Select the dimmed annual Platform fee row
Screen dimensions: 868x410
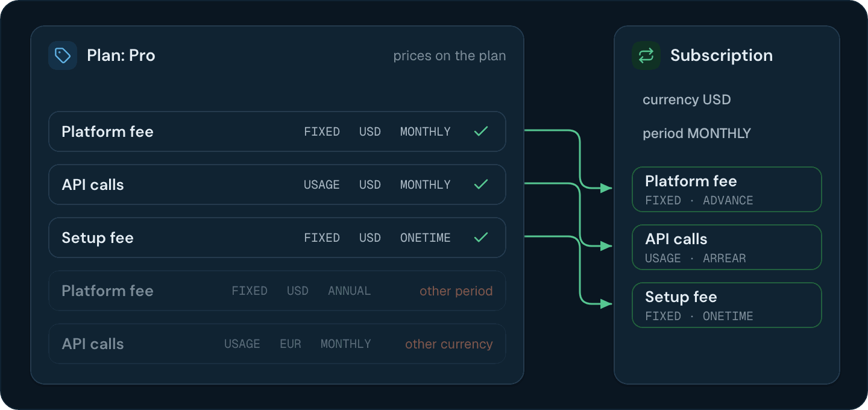277,291
